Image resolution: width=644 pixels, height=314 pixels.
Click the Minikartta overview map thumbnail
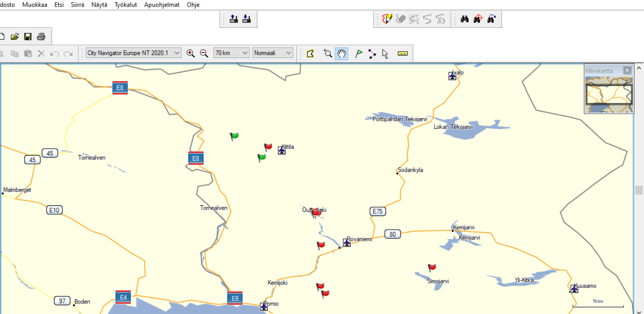609,95
